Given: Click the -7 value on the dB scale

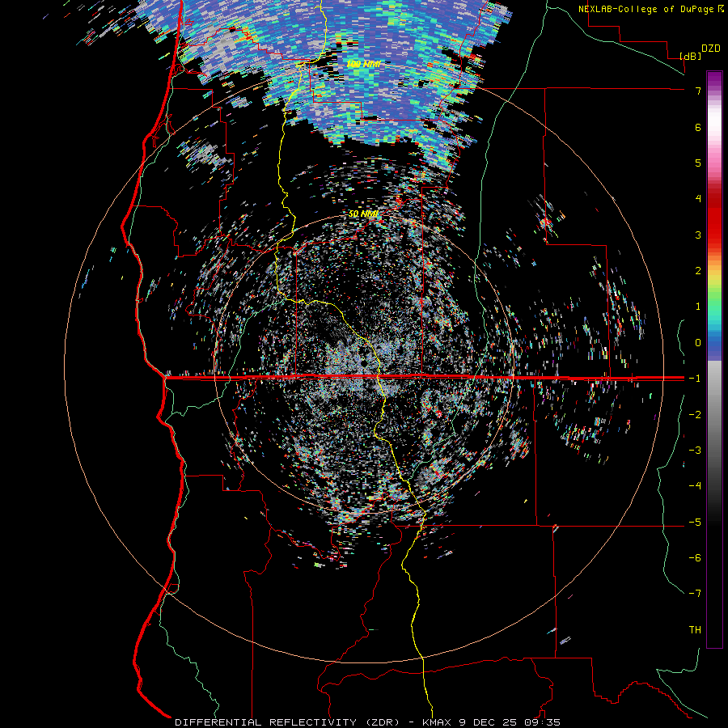Looking at the screenshot, I should click(695, 594).
